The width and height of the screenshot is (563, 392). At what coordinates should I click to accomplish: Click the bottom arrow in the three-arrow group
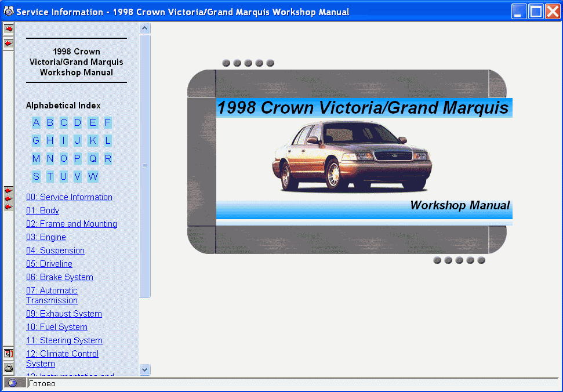pos(8,207)
